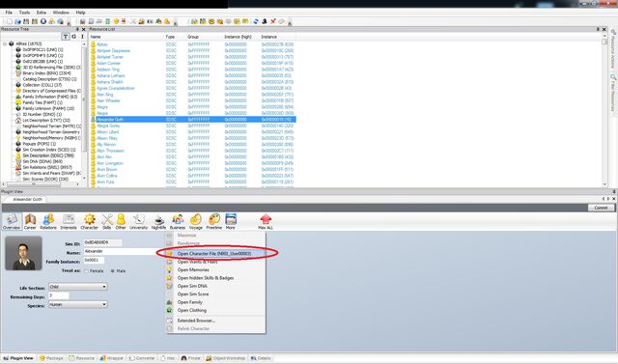618x364 pixels.
Task: Collapse the AllRes root tree node
Action: tap(5, 43)
